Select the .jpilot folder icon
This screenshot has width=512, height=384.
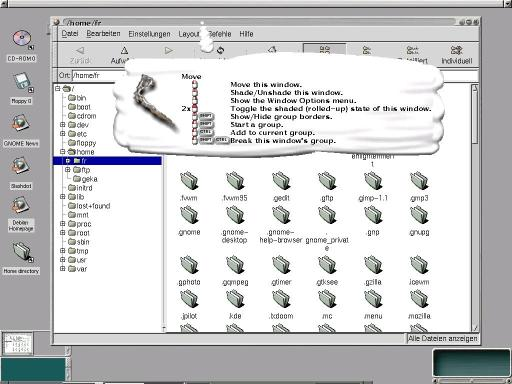pyautogui.click(x=189, y=299)
